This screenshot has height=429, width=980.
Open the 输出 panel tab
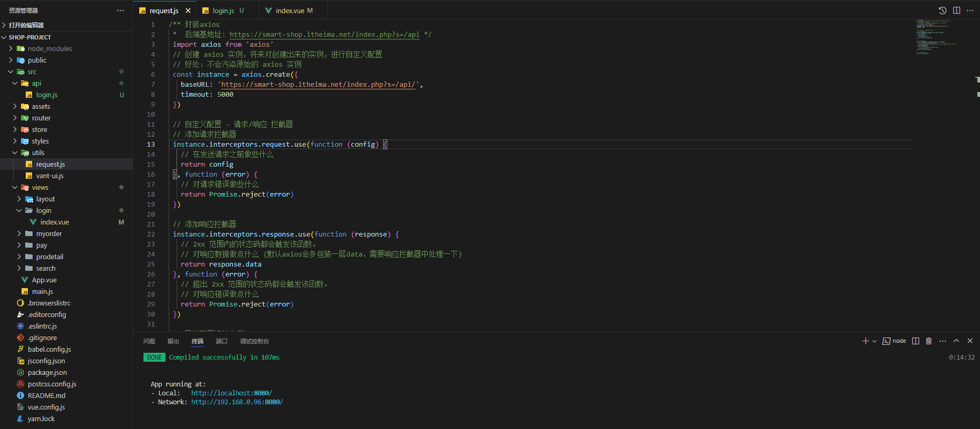173,341
